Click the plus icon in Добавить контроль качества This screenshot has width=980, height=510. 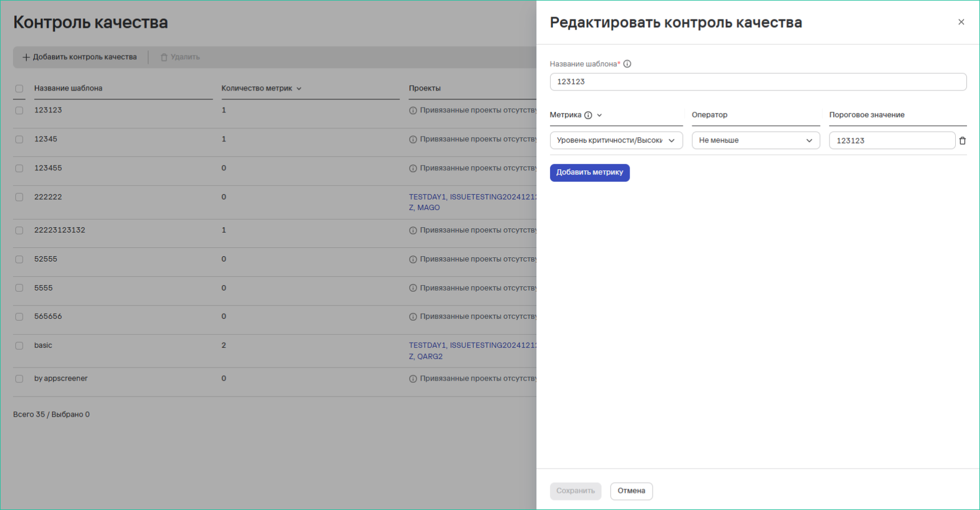point(26,57)
